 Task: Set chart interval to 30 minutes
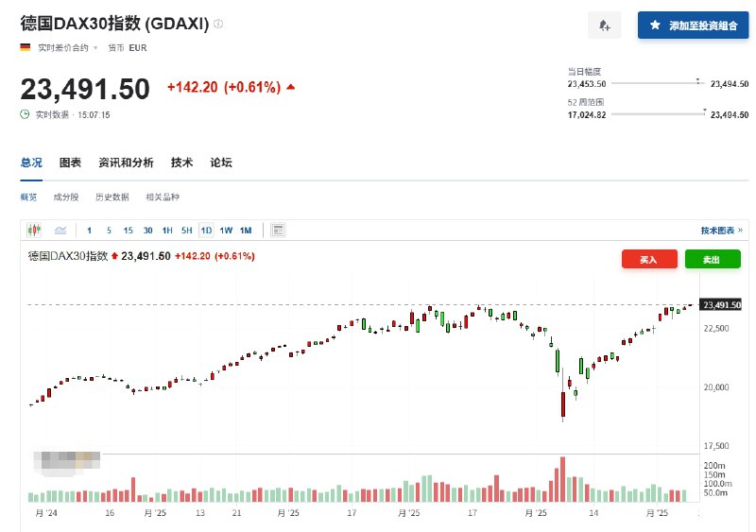point(147,231)
